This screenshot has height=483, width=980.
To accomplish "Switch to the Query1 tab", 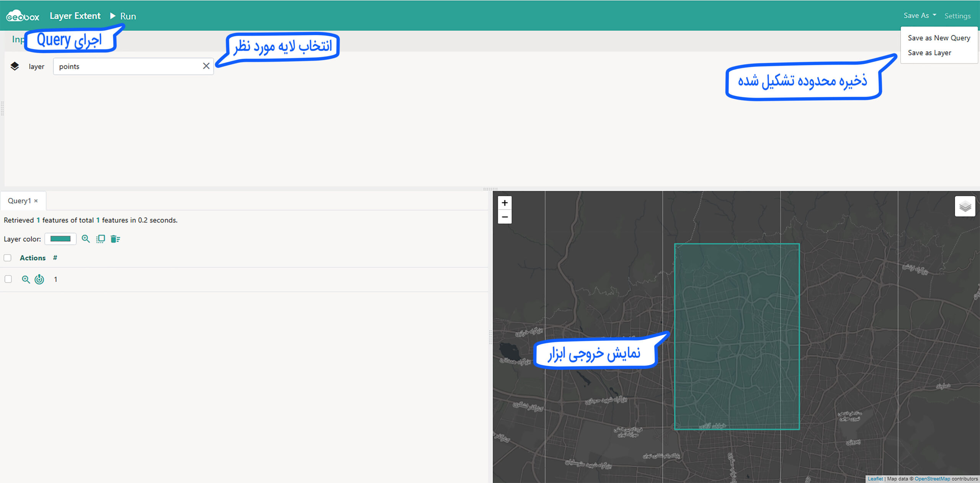I will [x=19, y=201].
